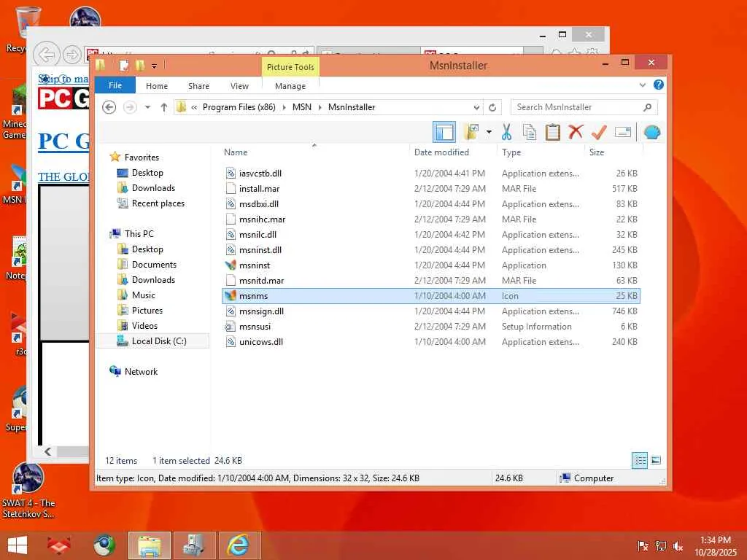Open the File tab
Screen dimensions: 747x560
coord(115,85)
